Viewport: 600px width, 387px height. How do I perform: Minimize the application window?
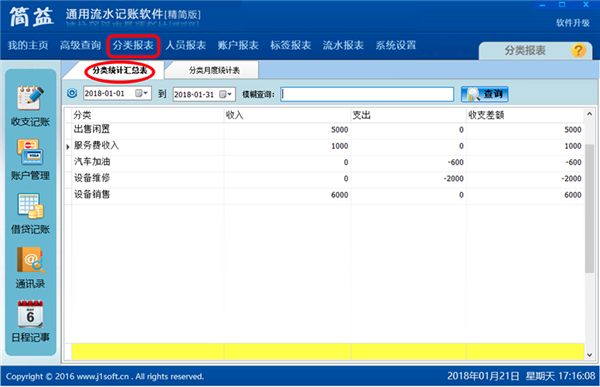click(x=542, y=5)
